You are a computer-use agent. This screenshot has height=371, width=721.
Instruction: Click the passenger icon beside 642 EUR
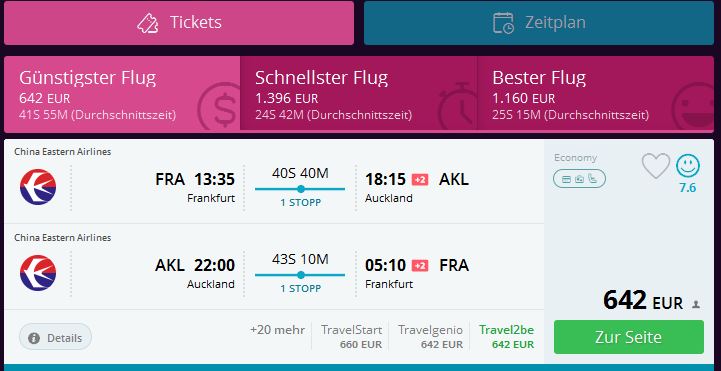click(x=696, y=304)
